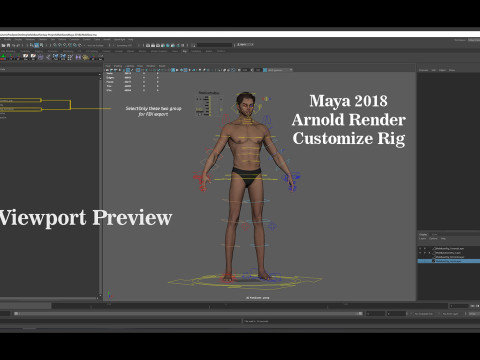480x360 pixels.
Task: Click the playback end time field
Action: (x=375, y=314)
